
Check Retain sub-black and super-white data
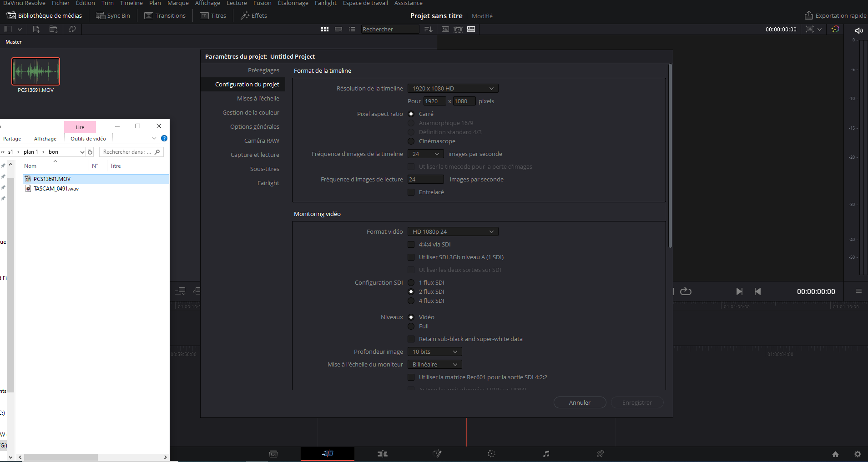(411, 339)
